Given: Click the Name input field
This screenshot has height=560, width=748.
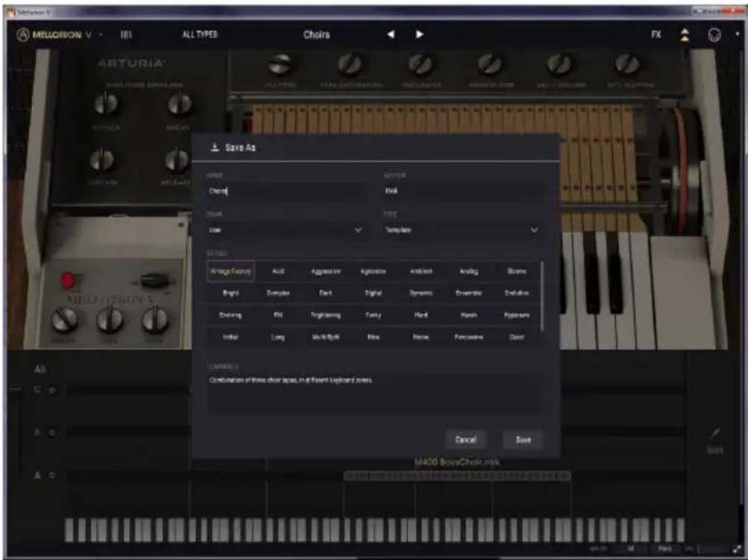Looking at the screenshot, I should tap(286, 192).
